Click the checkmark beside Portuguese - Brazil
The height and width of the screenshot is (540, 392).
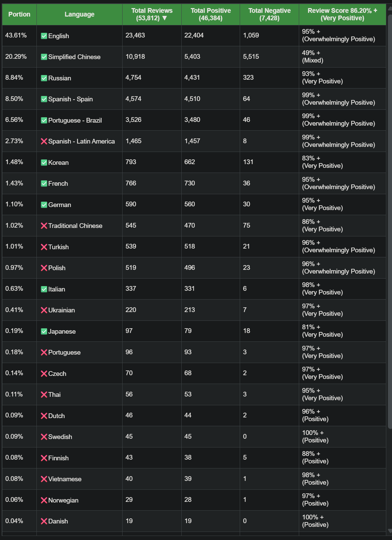tap(44, 121)
